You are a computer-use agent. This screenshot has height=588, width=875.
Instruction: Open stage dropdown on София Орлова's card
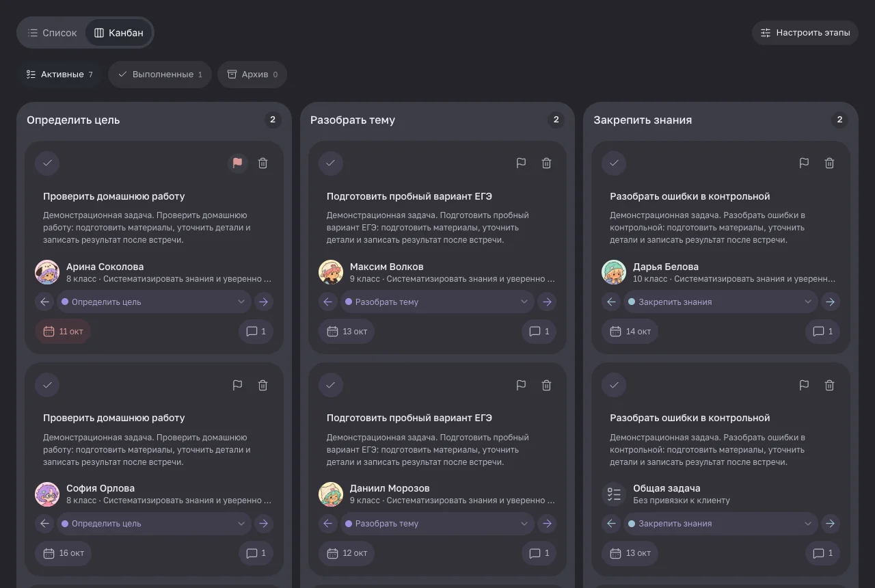[x=154, y=524]
